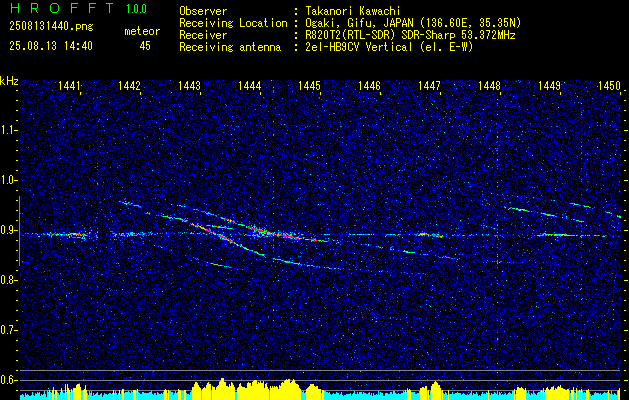Click the observer name Takanori Kawachi

(353, 11)
